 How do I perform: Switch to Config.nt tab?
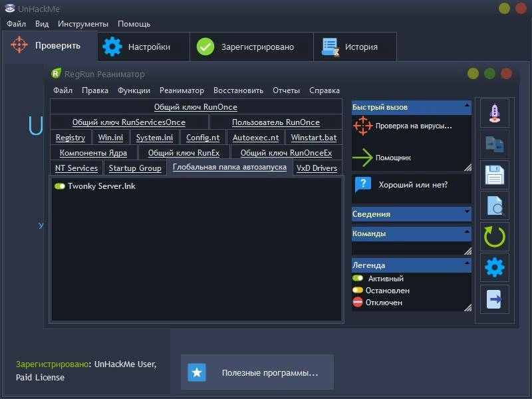203,138
